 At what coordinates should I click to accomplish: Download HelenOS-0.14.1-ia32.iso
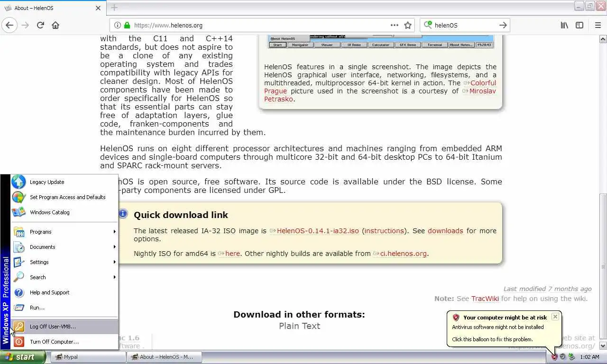click(x=318, y=231)
